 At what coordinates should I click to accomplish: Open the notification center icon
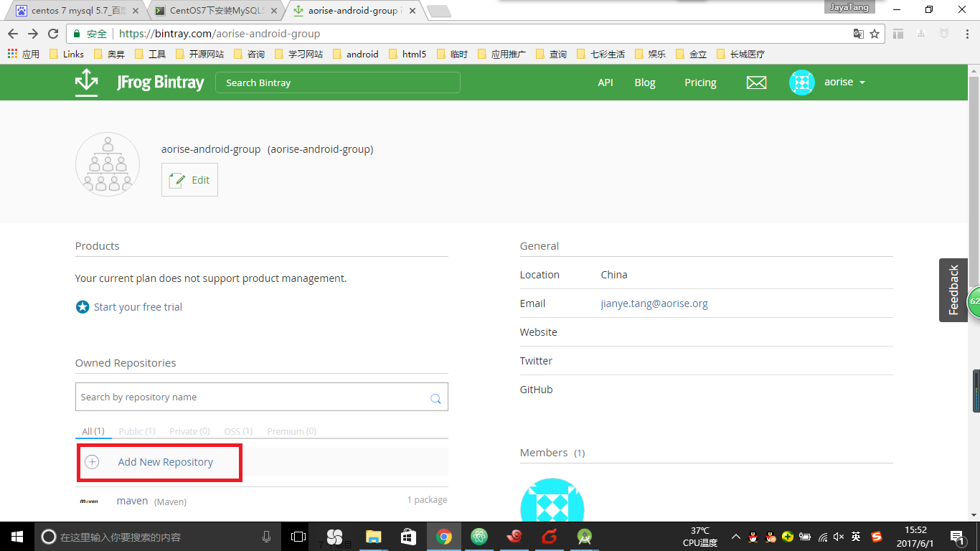pos(956,537)
